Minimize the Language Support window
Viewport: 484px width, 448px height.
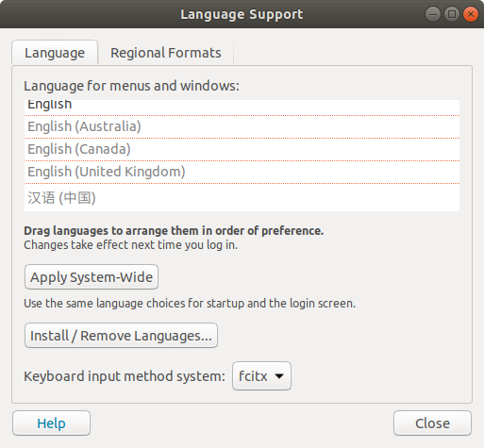tap(433, 14)
